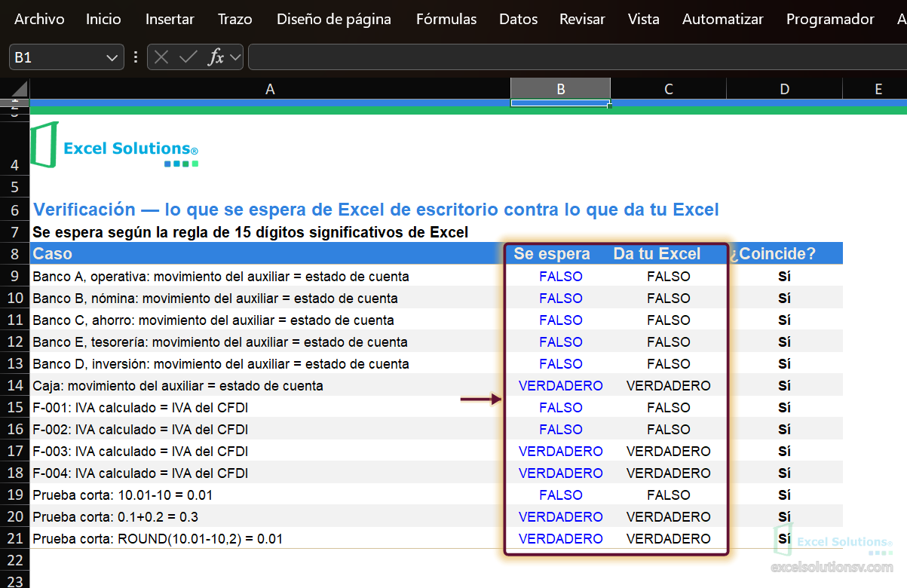Click 'Sí' in the Caja row
This screenshot has width=907, height=588.
(784, 385)
